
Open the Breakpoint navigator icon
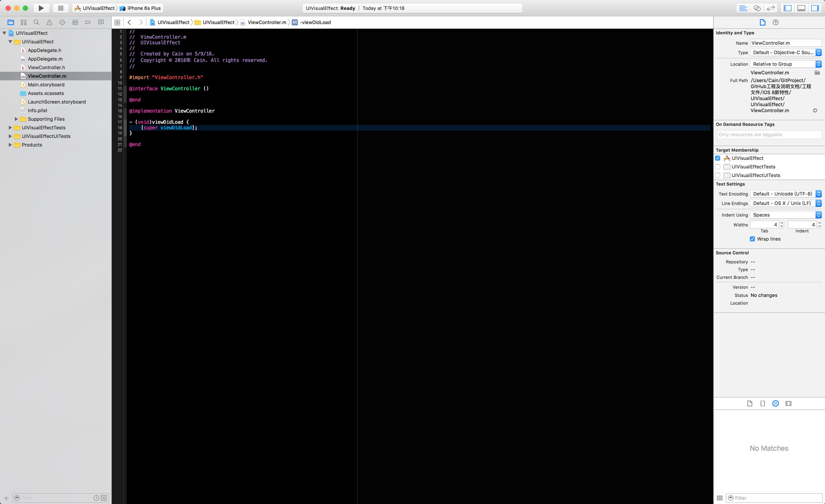coord(88,22)
